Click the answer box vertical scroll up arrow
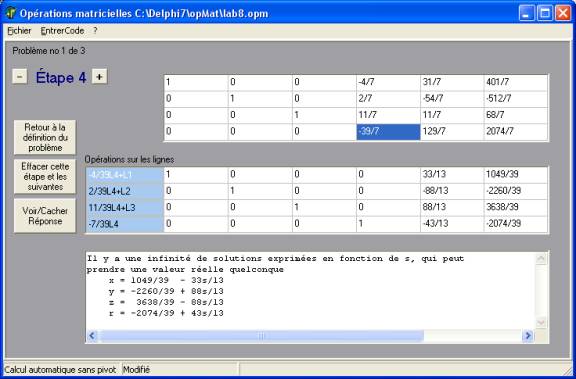This screenshot has height=379, width=576. pos(541,259)
